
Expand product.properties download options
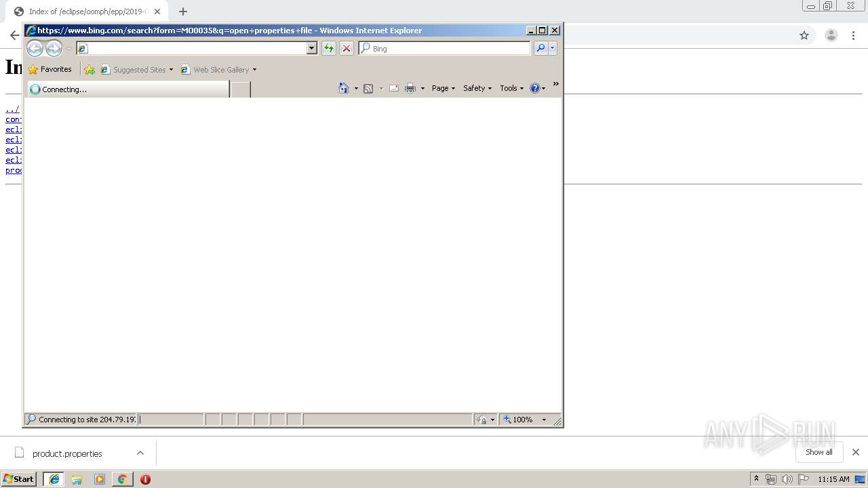click(x=140, y=453)
